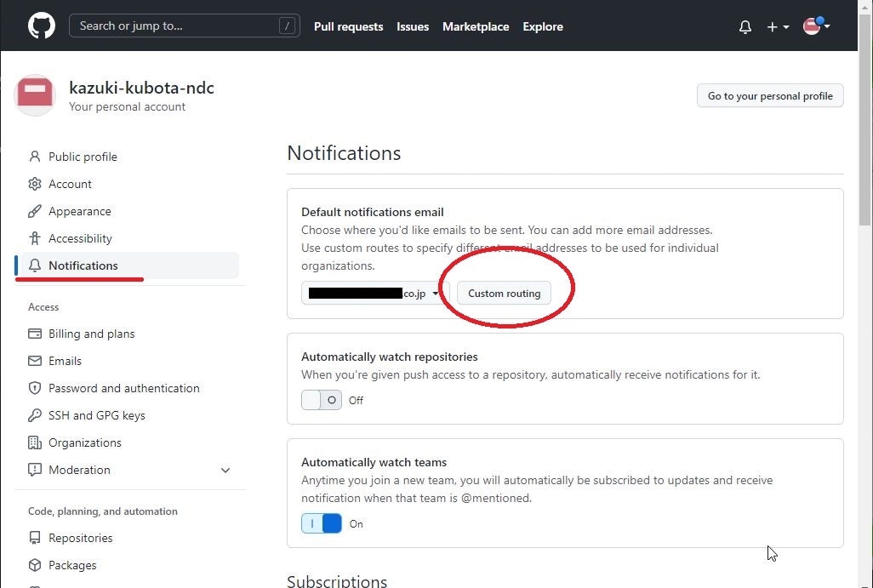
Task: Click the Custom routing button
Action: coord(504,293)
